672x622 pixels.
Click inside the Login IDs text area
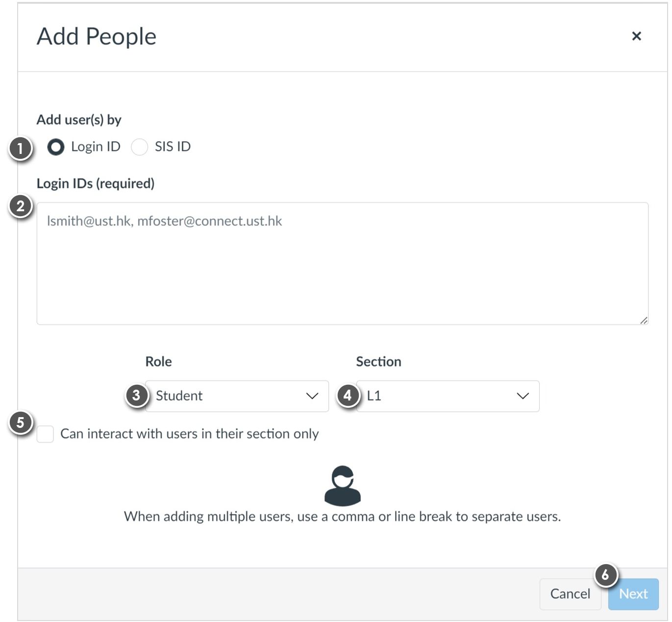click(342, 263)
